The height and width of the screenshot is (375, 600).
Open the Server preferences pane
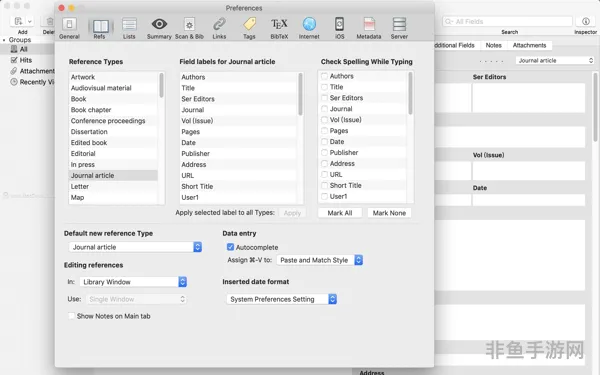399,28
